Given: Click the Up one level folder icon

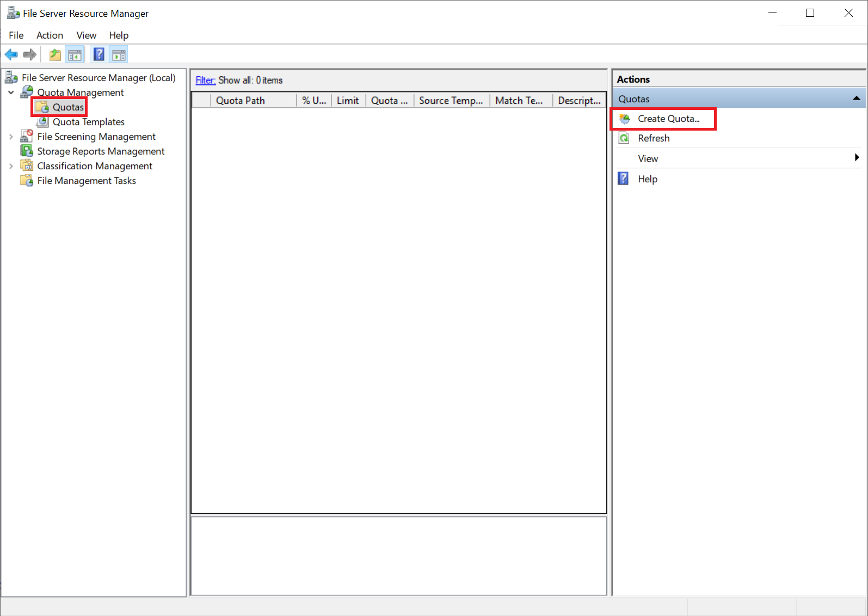Looking at the screenshot, I should [55, 54].
